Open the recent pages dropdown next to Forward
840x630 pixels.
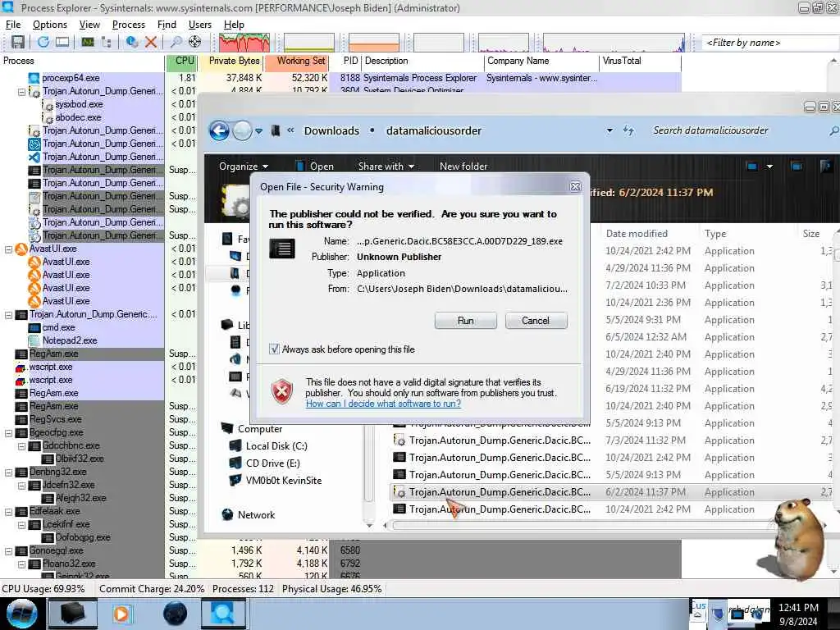[258, 130]
